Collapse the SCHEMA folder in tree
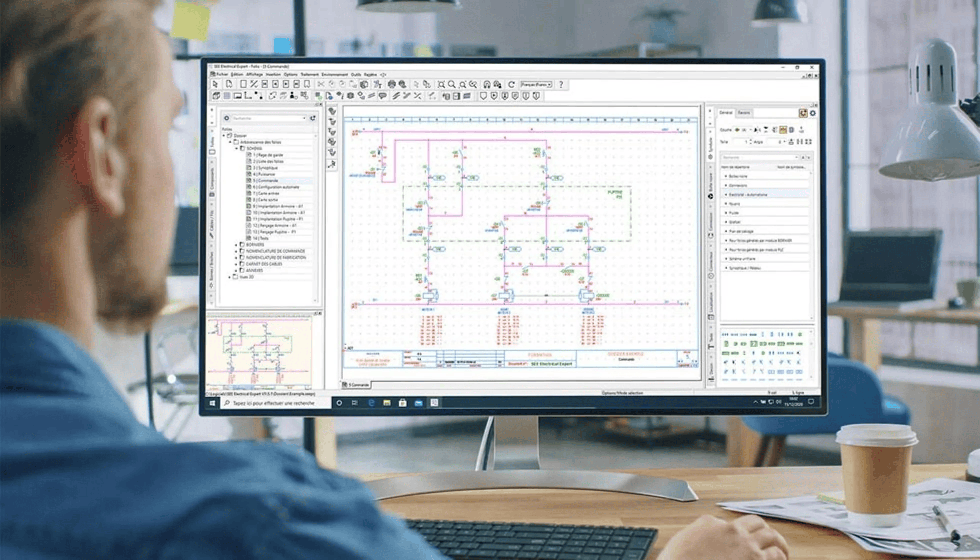This screenshot has height=560, width=980. click(237, 148)
